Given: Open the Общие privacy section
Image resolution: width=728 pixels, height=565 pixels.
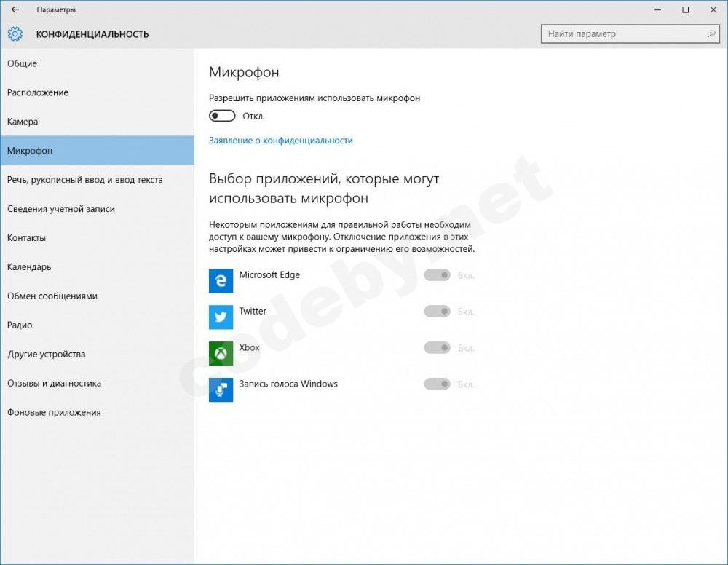Looking at the screenshot, I should (97, 63).
